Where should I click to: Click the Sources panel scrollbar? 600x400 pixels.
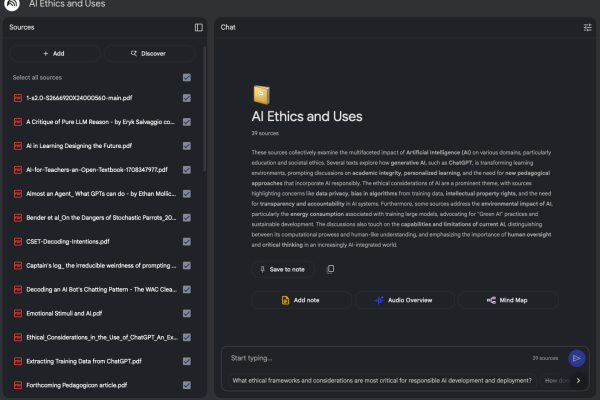[x=204, y=109]
